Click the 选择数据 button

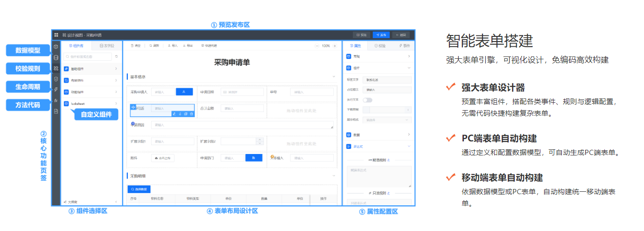pos(139,189)
